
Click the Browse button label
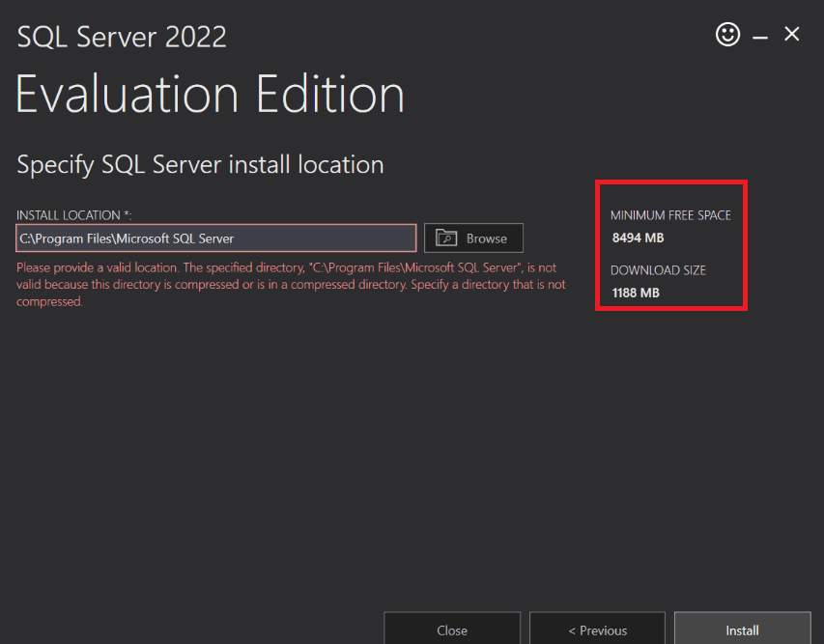(487, 238)
